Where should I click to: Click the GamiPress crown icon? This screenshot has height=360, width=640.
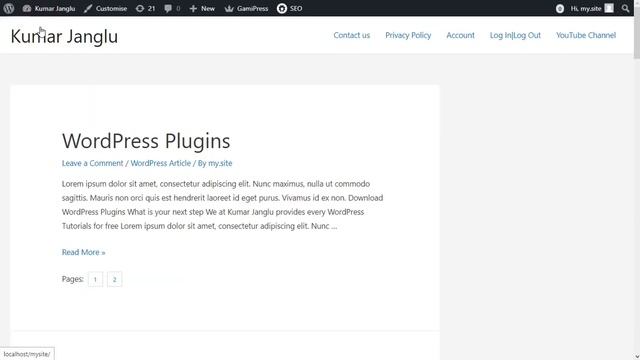pyautogui.click(x=229, y=9)
